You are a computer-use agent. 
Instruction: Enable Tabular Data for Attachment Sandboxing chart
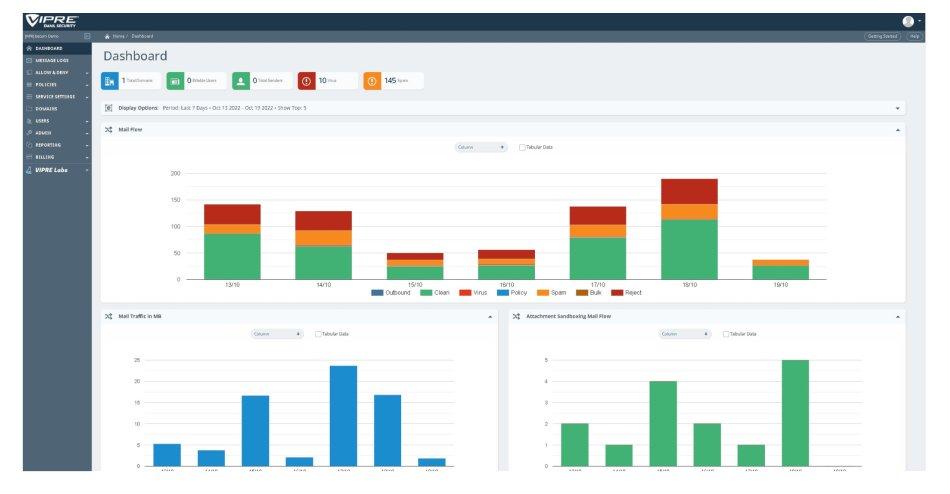coord(725,334)
